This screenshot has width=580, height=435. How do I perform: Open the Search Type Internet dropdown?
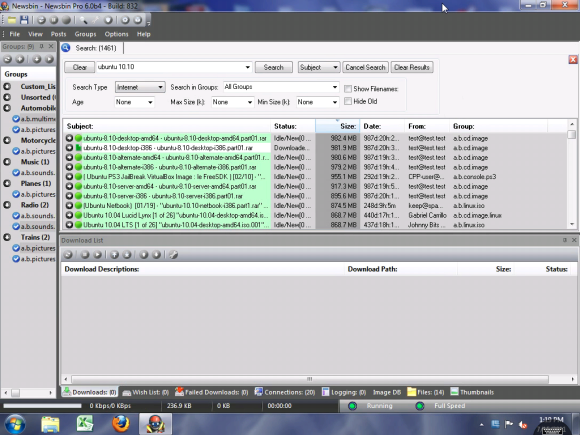tap(140, 87)
